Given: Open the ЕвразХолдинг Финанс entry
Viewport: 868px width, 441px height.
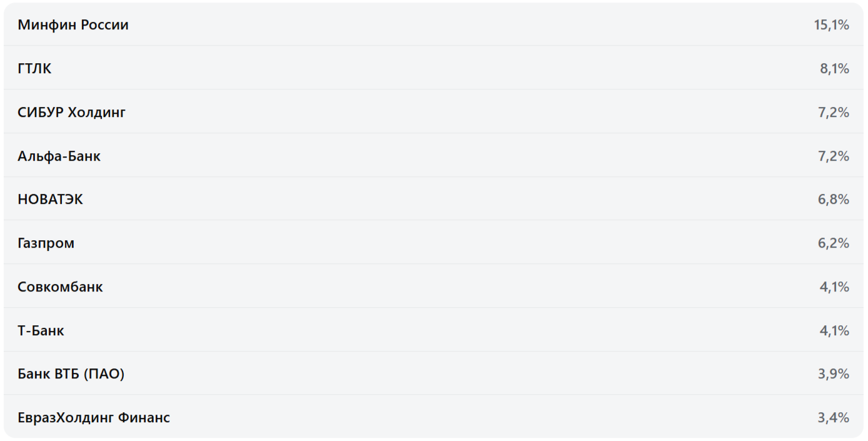Looking at the screenshot, I should 94,418.
